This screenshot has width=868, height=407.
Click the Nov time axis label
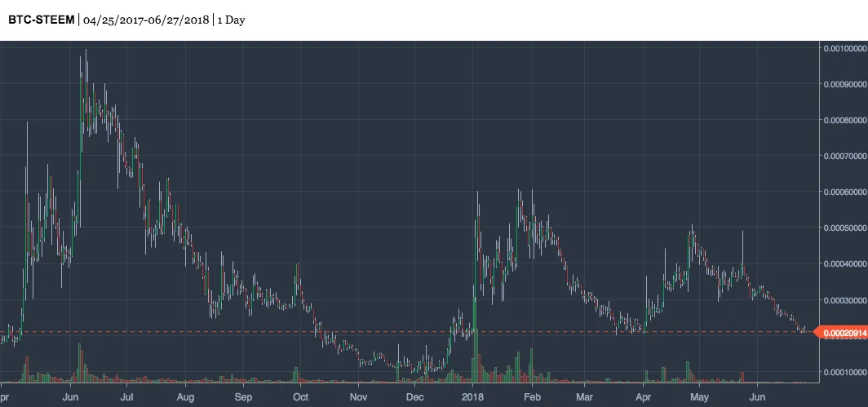click(x=358, y=397)
